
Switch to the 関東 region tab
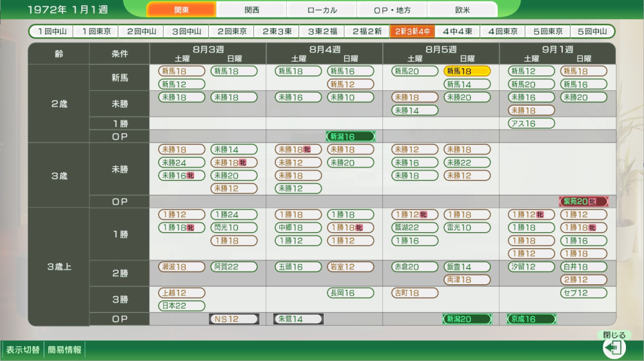(181, 10)
